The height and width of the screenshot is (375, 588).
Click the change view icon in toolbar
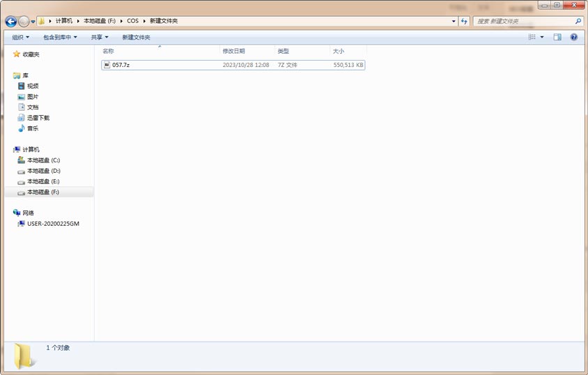click(532, 37)
